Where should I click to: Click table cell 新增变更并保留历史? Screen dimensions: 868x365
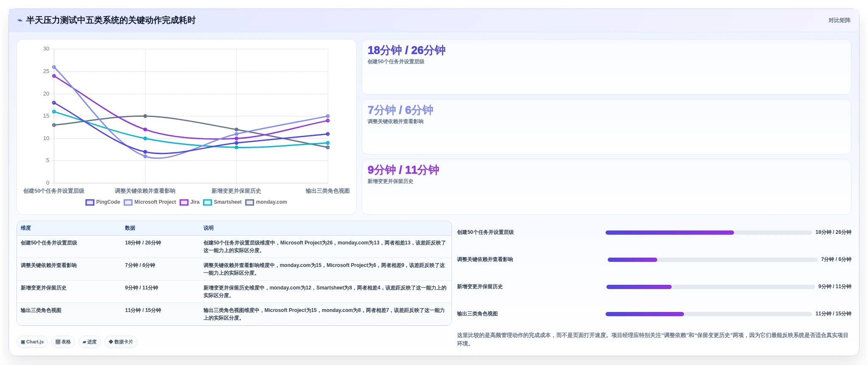pos(44,288)
